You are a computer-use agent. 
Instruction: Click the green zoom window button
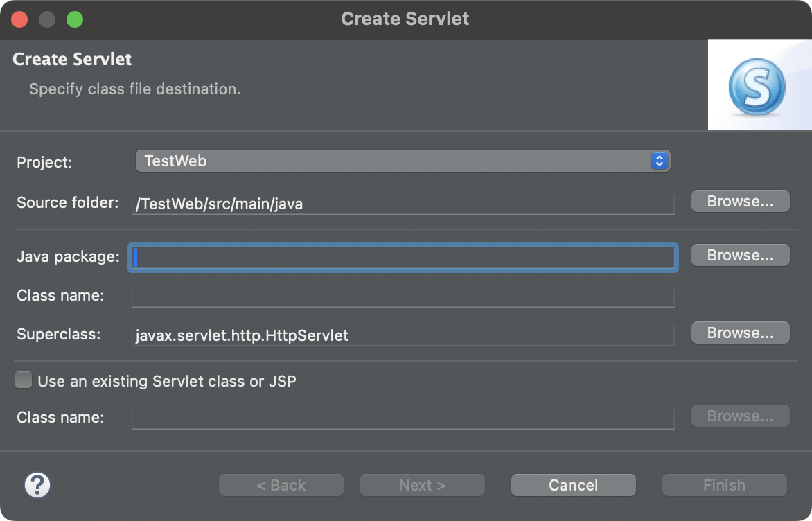click(75, 19)
